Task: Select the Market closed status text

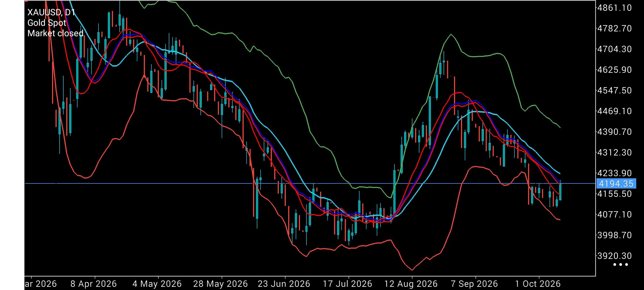Action: click(56, 33)
